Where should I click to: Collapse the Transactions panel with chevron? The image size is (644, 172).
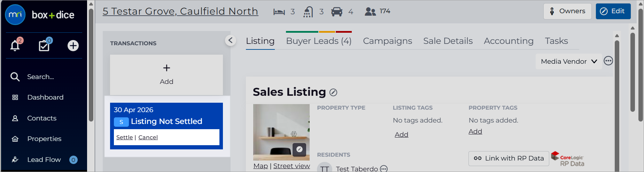pyautogui.click(x=230, y=40)
